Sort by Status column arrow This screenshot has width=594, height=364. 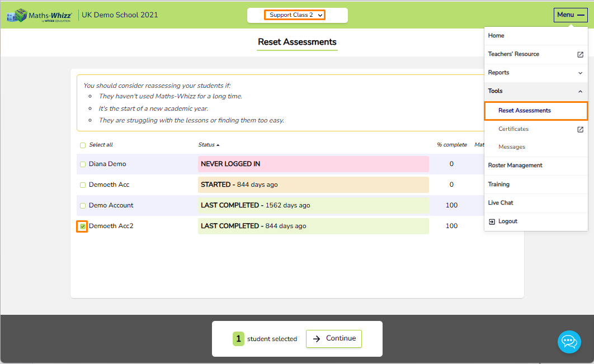[x=218, y=145]
